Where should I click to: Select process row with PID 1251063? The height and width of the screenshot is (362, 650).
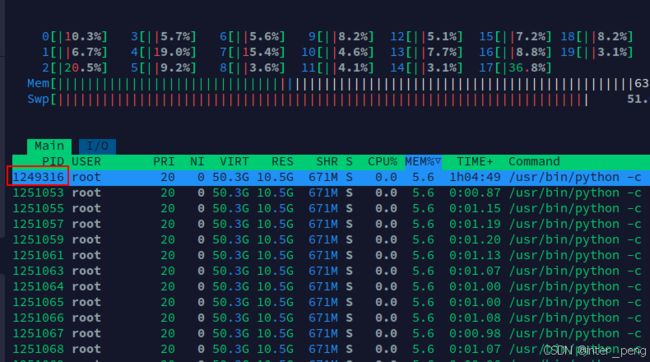(331, 271)
